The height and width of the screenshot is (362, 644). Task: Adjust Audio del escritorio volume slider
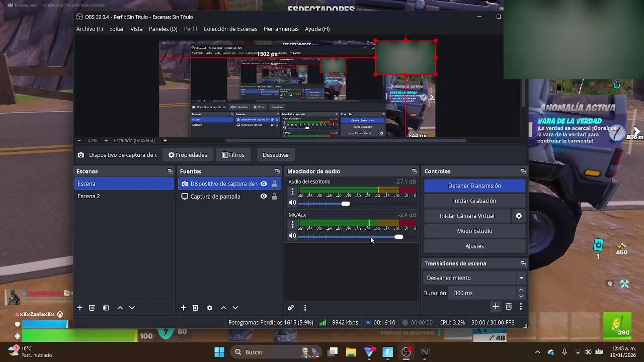tap(346, 204)
